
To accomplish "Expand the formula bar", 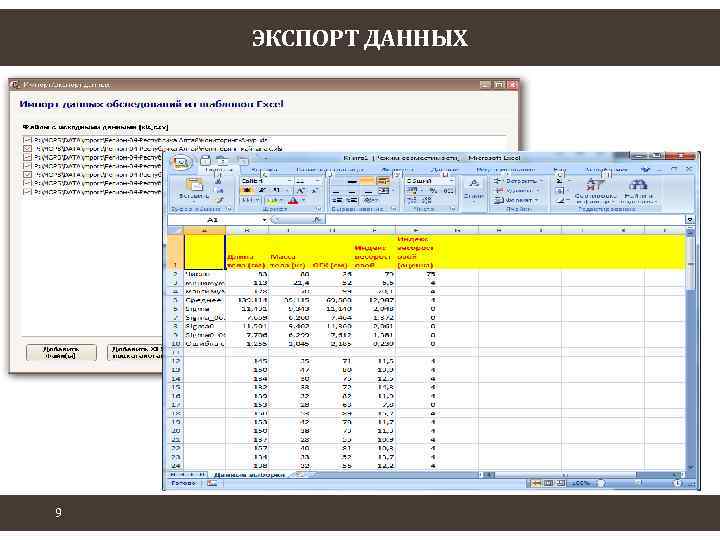I will (x=689, y=220).
